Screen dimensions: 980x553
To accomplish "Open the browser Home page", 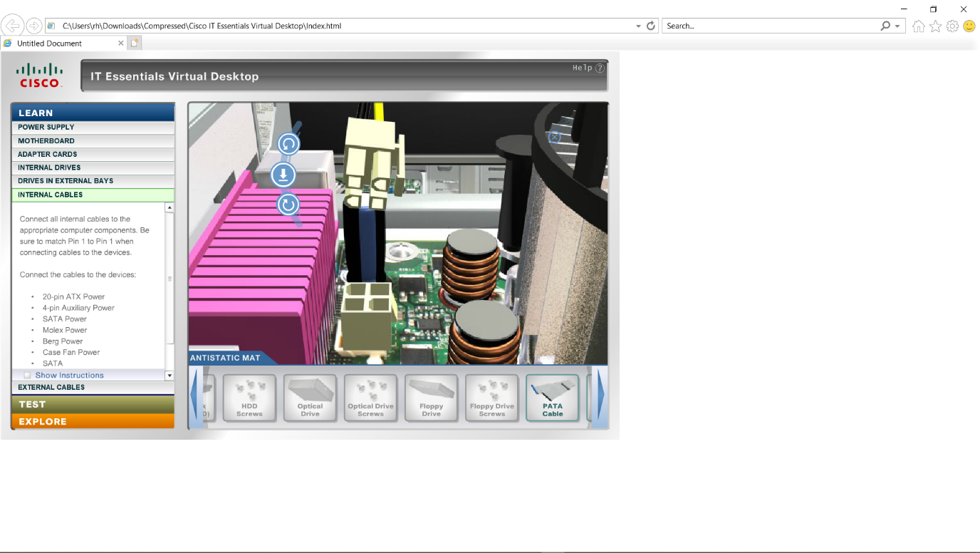I will (x=919, y=26).
